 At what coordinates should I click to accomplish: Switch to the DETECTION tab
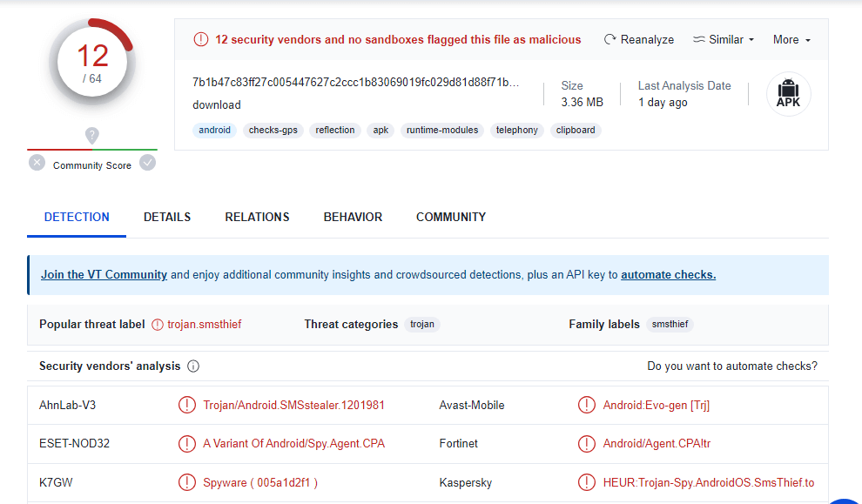(77, 217)
